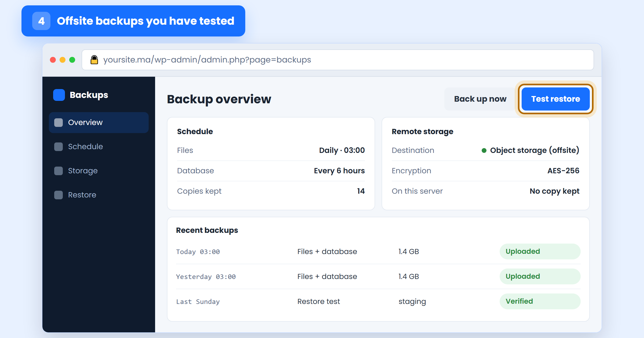This screenshot has width=644, height=338.
Task: Click the Daily · 03:00 files value
Action: (342, 150)
